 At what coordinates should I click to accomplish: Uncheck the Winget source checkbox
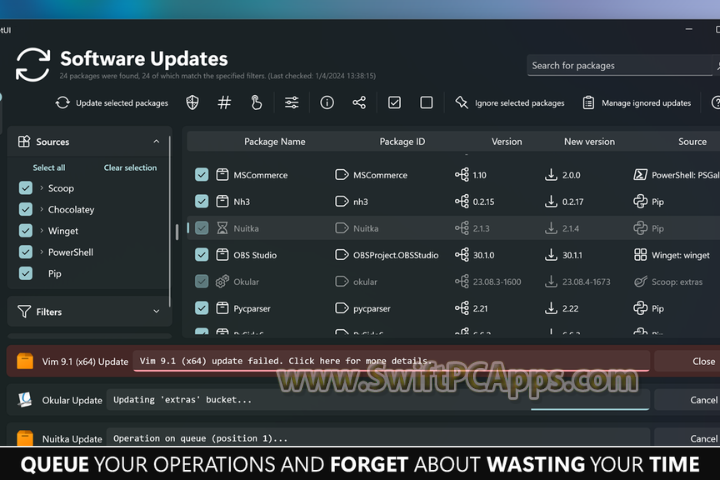coord(26,231)
